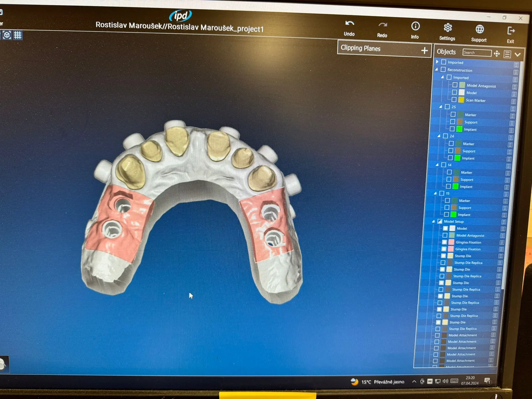Image resolution: width=532 pixels, height=399 pixels.
Task: Open the options menu icon for group 25 row
Action: (513, 109)
